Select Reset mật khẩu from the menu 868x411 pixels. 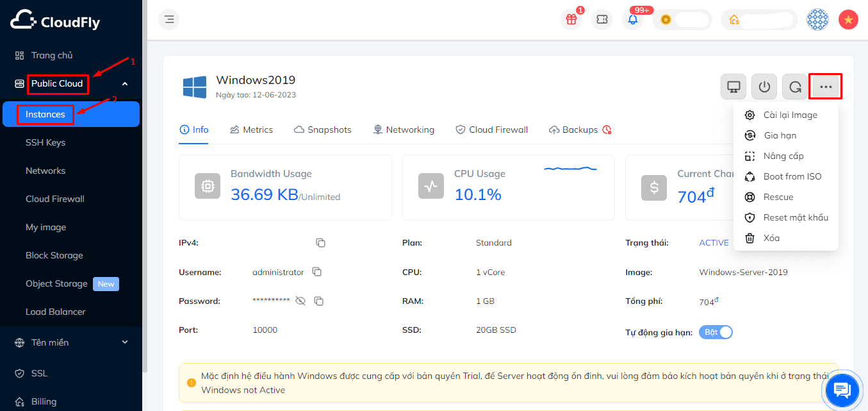click(795, 217)
